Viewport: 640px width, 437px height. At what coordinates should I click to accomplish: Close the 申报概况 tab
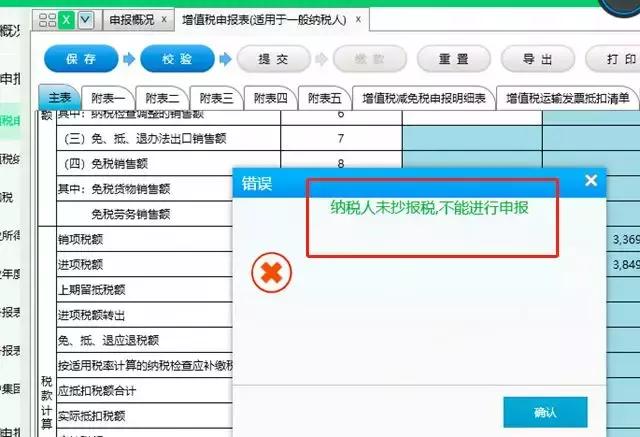(164, 20)
